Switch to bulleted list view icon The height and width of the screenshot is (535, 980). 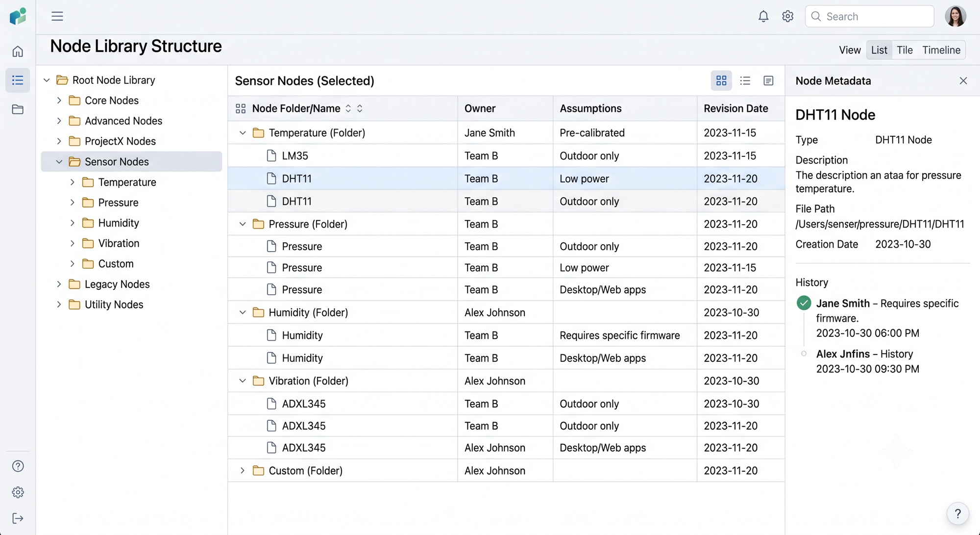tap(745, 80)
